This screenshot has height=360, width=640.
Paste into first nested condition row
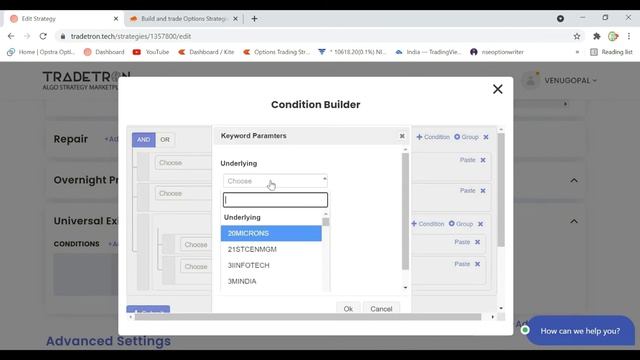tap(462, 242)
